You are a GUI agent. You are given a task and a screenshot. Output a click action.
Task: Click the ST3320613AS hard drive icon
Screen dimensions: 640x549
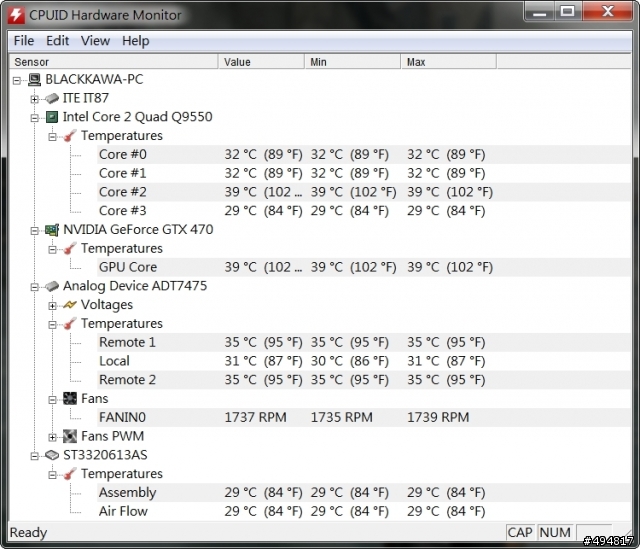[52, 455]
